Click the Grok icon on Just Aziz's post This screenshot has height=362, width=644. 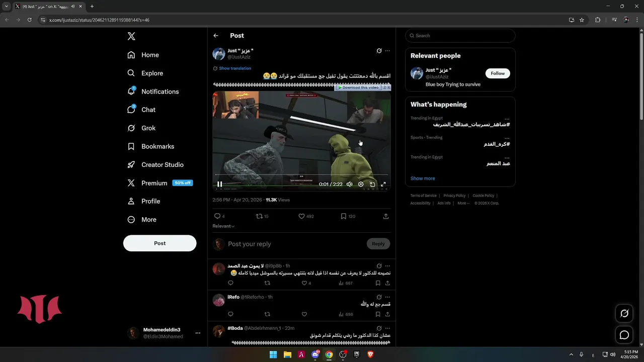coord(379,51)
